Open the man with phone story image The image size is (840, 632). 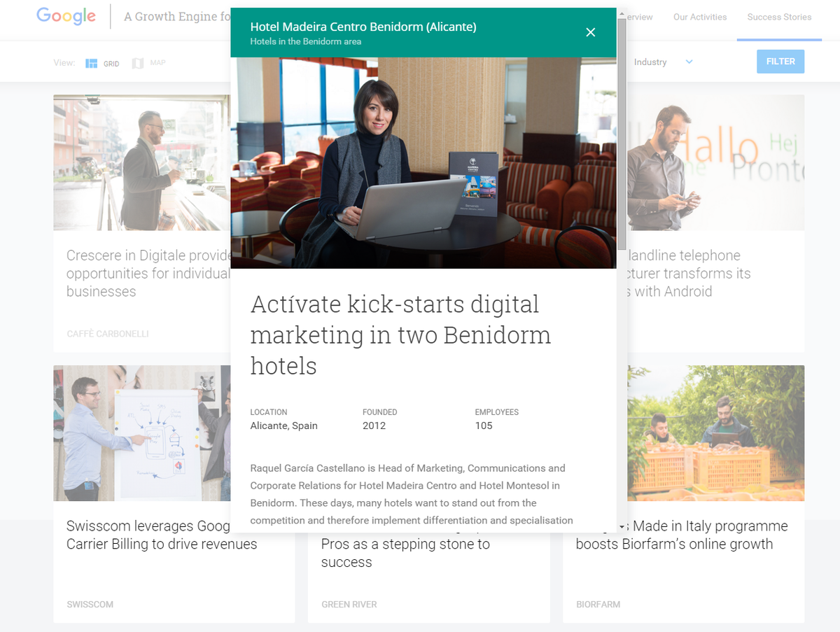715,163
